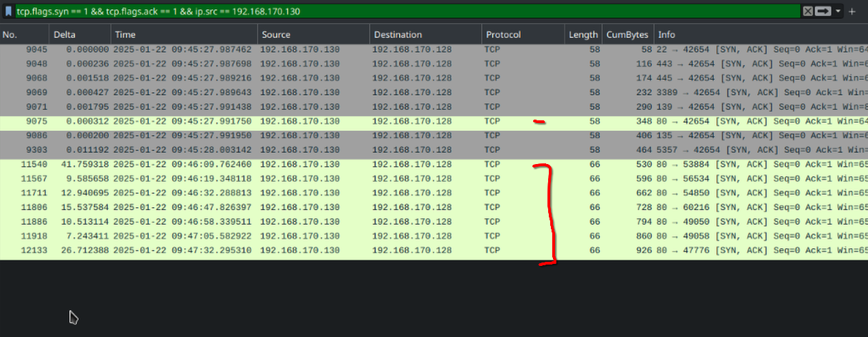The height and width of the screenshot is (337, 868).
Task: Click the Destination column header
Action: (x=424, y=35)
